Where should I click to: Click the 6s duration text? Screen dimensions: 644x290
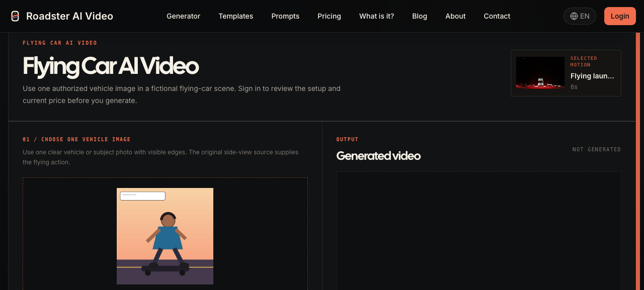[x=574, y=87]
